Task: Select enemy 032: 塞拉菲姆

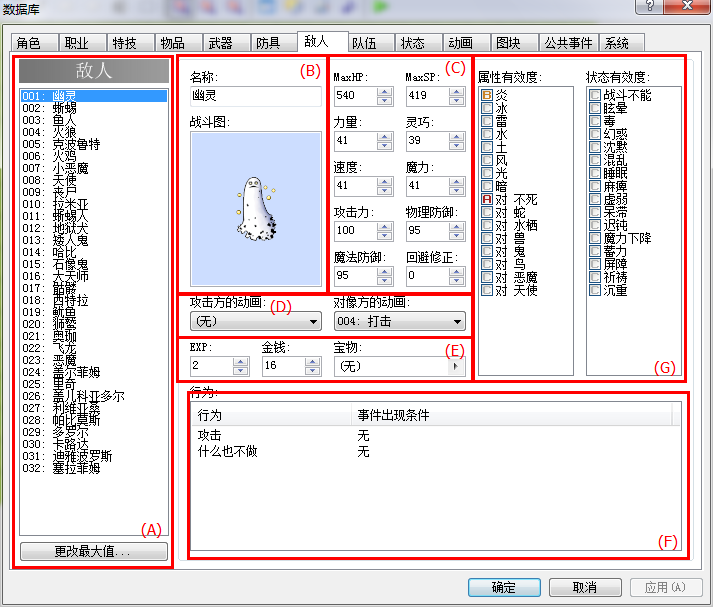Action: 94,468
